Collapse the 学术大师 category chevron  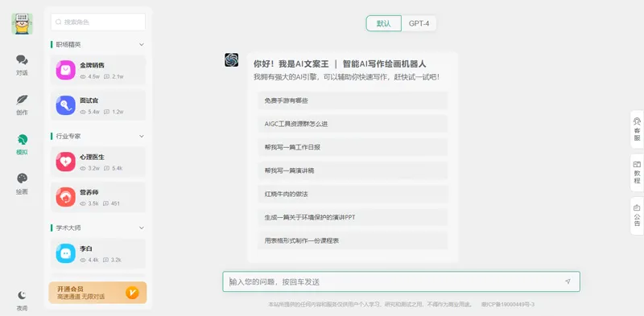pos(142,228)
